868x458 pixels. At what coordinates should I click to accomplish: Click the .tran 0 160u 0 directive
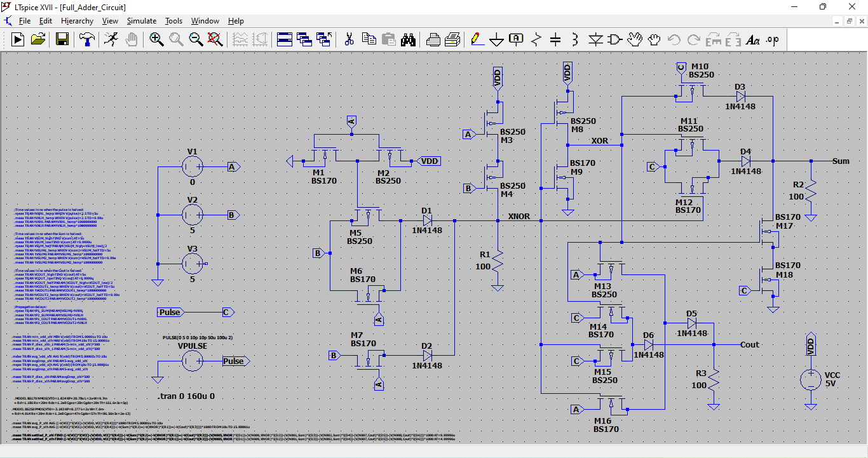tap(186, 396)
